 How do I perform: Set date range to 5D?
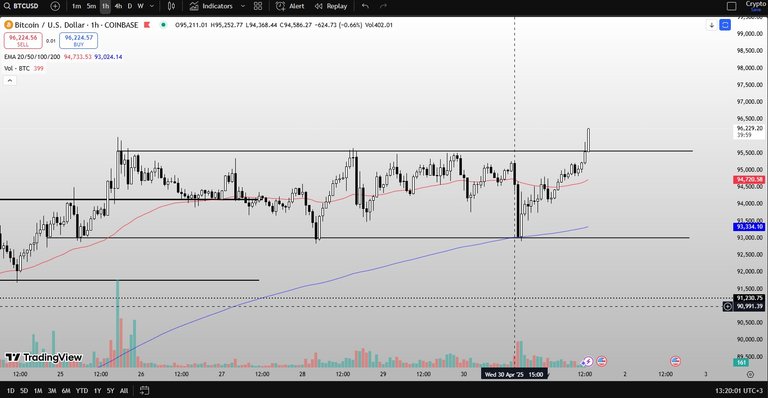tap(24, 391)
